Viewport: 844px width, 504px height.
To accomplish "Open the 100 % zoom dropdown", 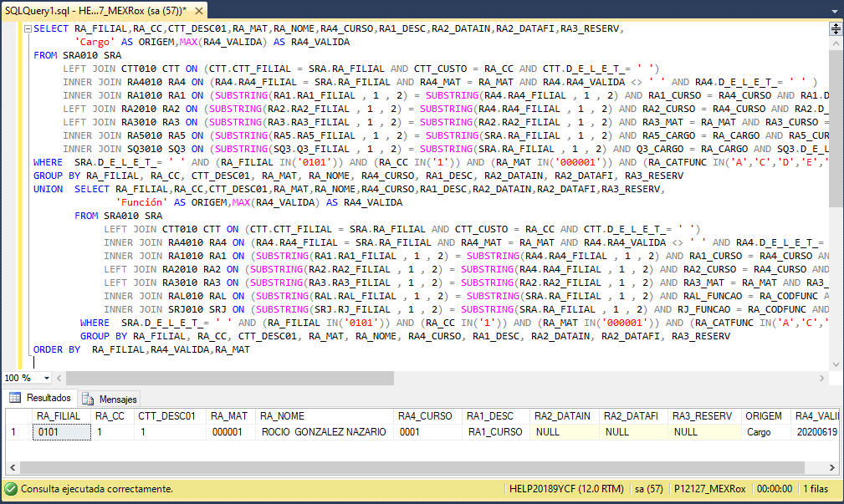I will [x=47, y=378].
